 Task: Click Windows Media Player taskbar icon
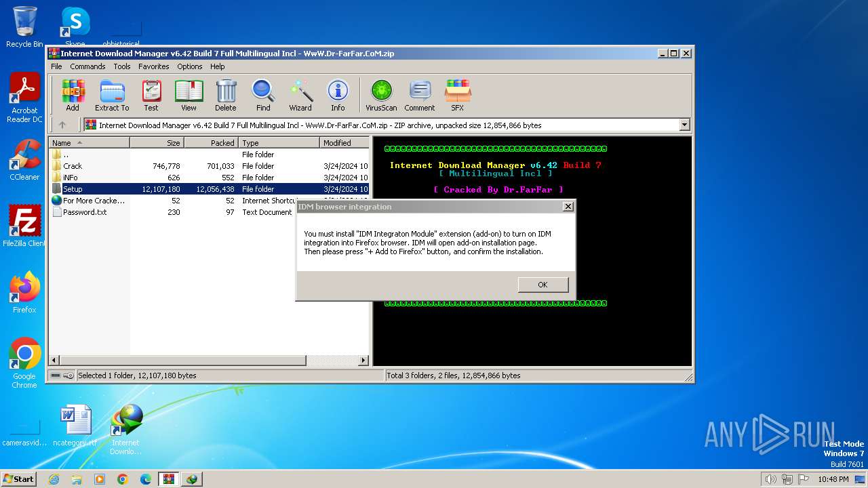coord(100,479)
